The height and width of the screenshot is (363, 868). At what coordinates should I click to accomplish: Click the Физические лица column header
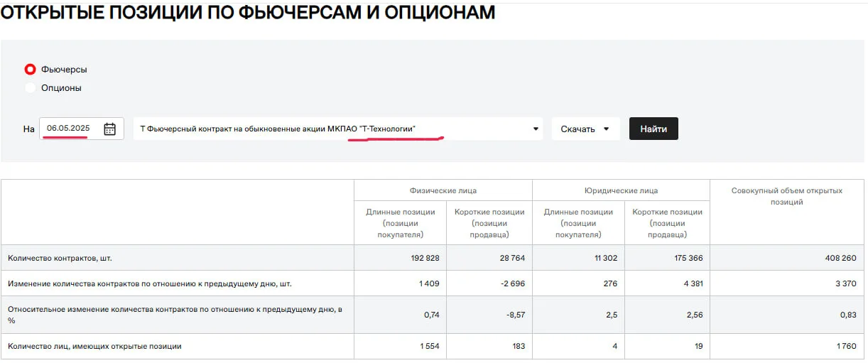(443, 190)
